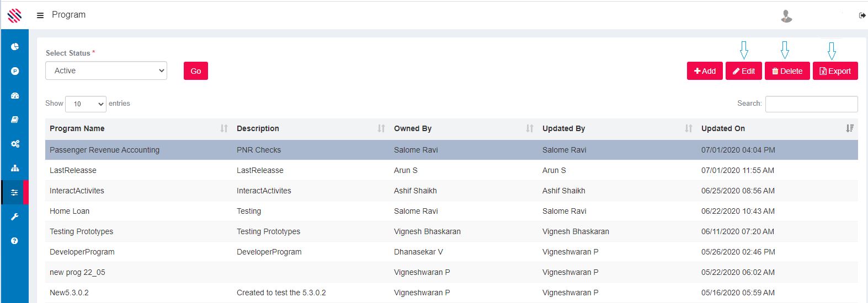Focus the Search input field
This screenshot has height=303, width=868.
(811, 104)
